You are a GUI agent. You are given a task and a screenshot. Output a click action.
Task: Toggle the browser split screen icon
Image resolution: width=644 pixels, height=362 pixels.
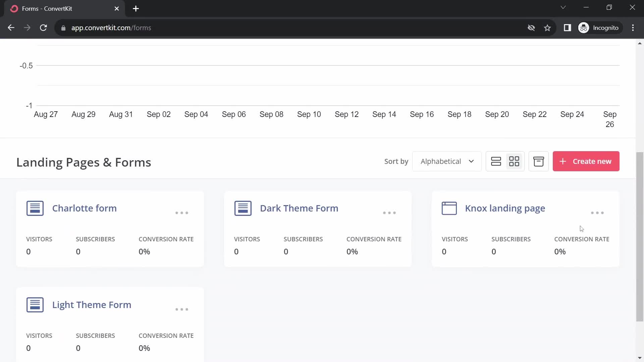pyautogui.click(x=567, y=27)
